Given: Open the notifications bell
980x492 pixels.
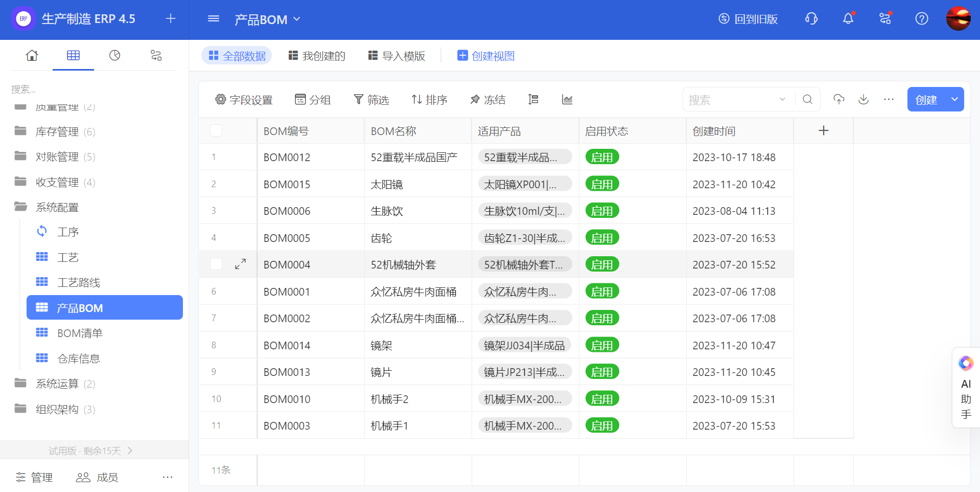Looking at the screenshot, I should pos(848,19).
